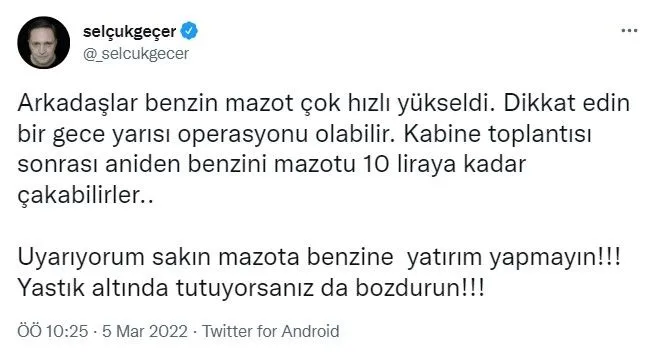Click the 5 Mar 2022 date
654x360 pixels.
click(145, 331)
